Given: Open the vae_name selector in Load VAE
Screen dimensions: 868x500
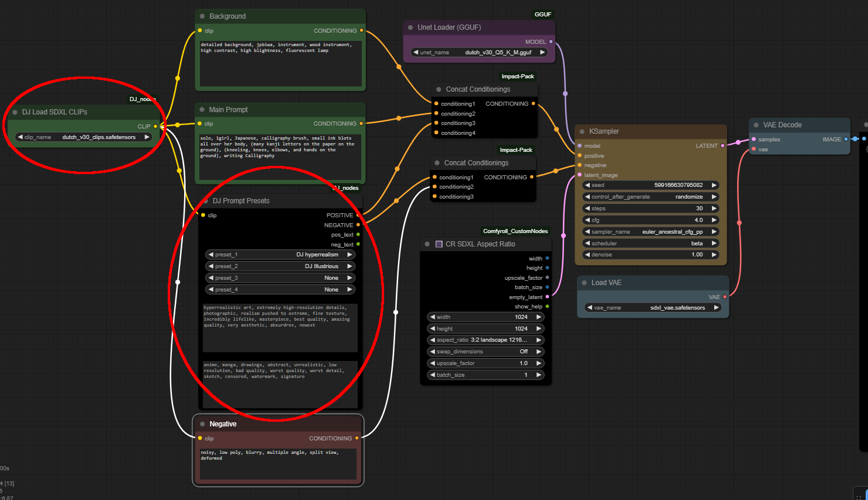Looking at the screenshot, I should tap(653, 308).
